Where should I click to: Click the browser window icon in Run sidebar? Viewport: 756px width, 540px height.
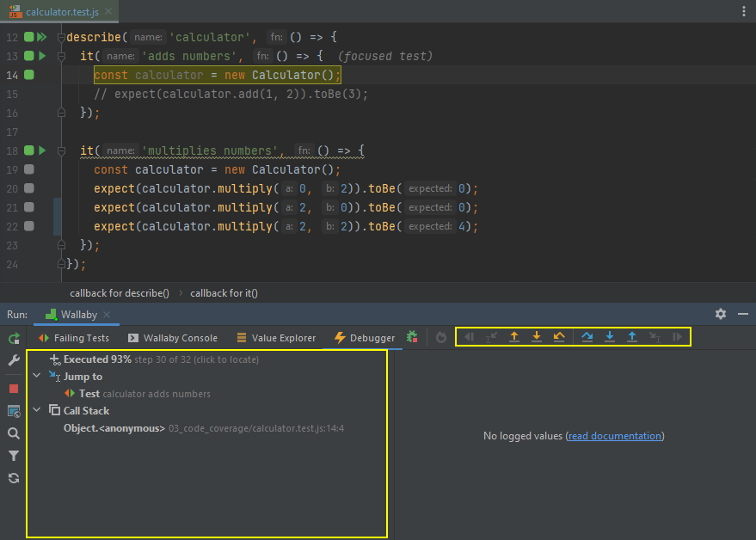(14, 411)
